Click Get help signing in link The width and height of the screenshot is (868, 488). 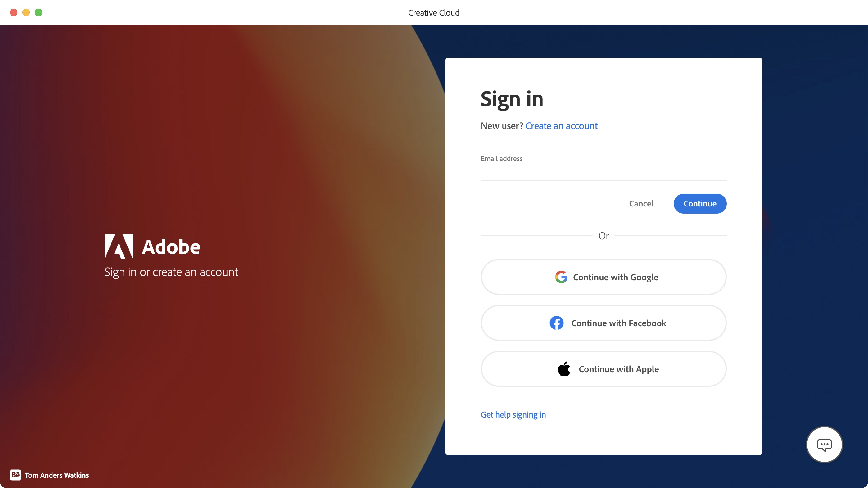[513, 414]
